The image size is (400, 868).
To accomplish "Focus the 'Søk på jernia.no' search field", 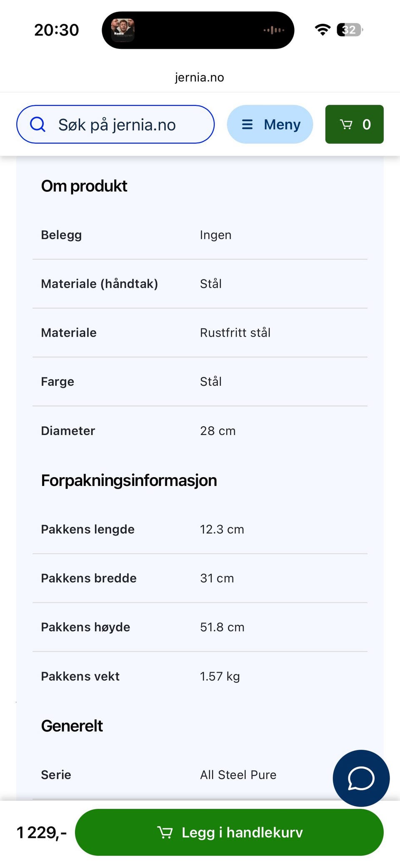I will point(125,124).
